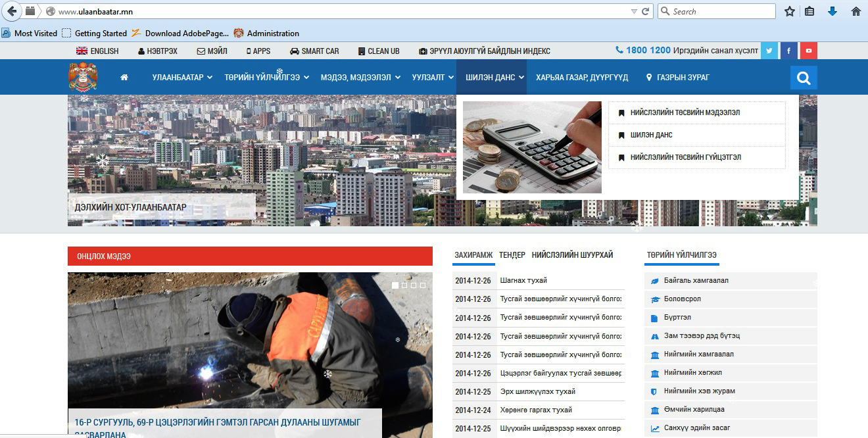Viewport: 868px width, 438px height.
Task: Open the YouTube social link icon
Action: pos(809,51)
